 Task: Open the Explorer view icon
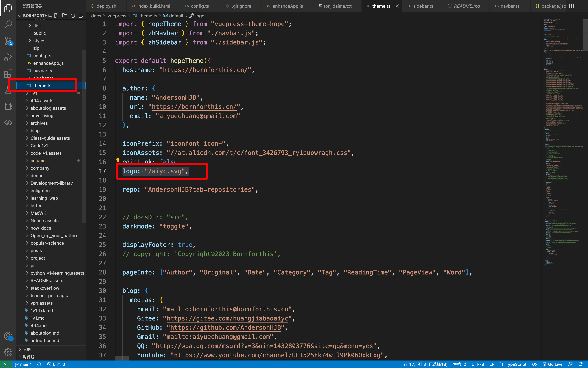point(8,8)
